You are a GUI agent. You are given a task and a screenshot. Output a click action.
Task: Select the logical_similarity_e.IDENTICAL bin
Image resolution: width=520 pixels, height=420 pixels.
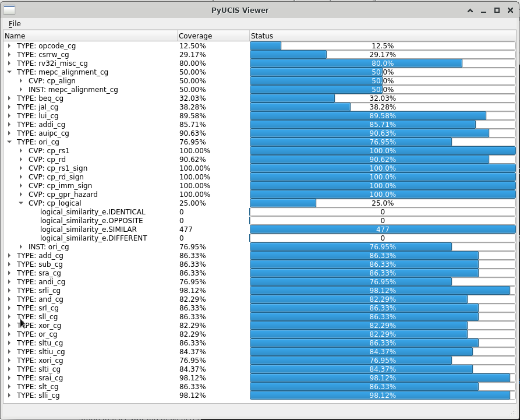pos(93,212)
